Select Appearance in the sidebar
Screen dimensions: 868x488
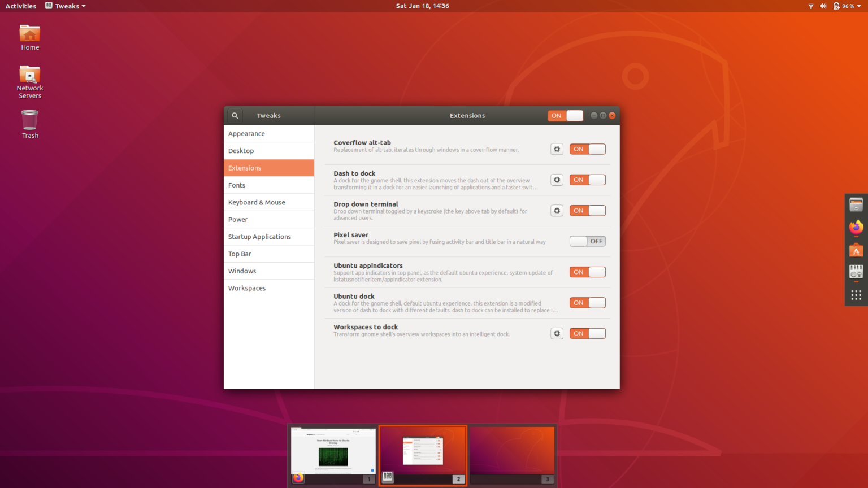[x=269, y=134]
